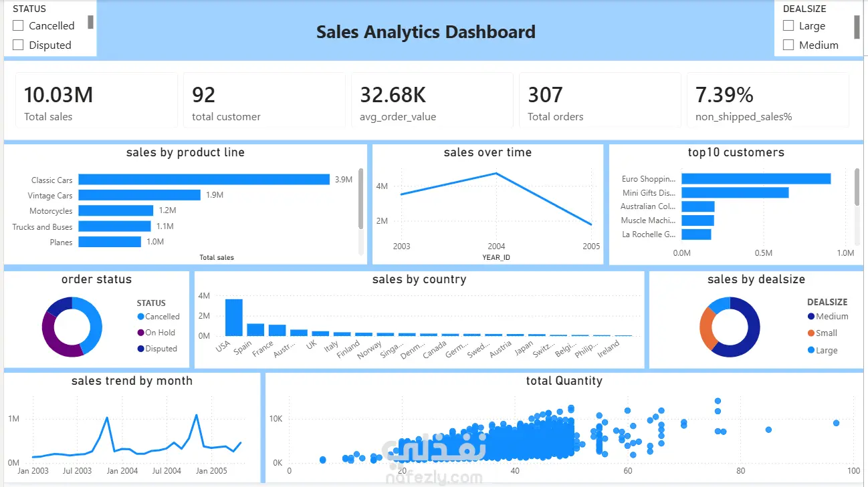868x487 pixels.
Task: Click the 'total Quantity' chart title
Action: tap(564, 381)
